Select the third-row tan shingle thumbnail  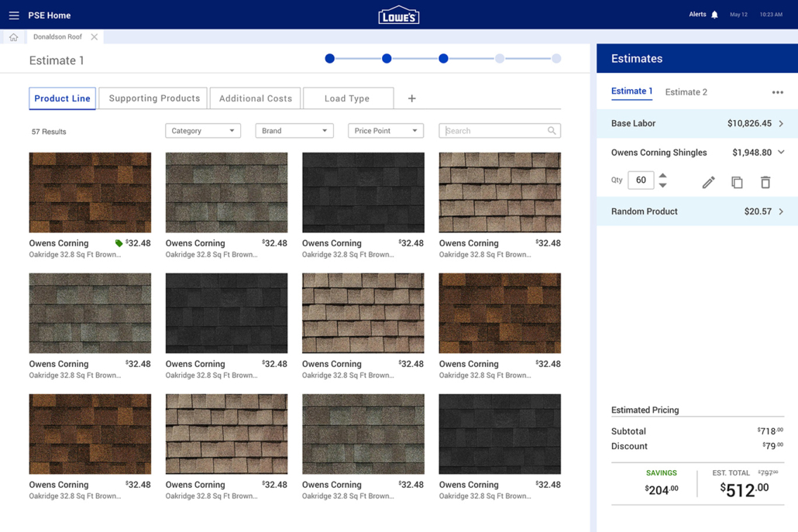226,434
